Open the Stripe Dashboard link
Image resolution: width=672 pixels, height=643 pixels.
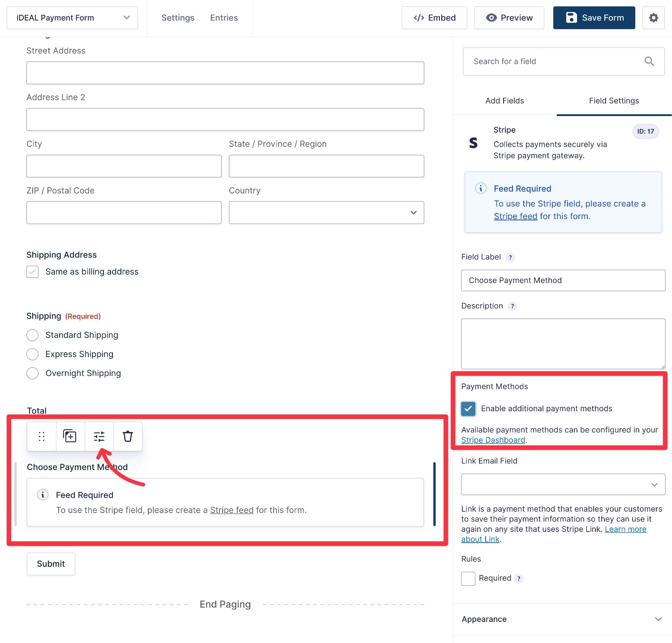pos(493,440)
